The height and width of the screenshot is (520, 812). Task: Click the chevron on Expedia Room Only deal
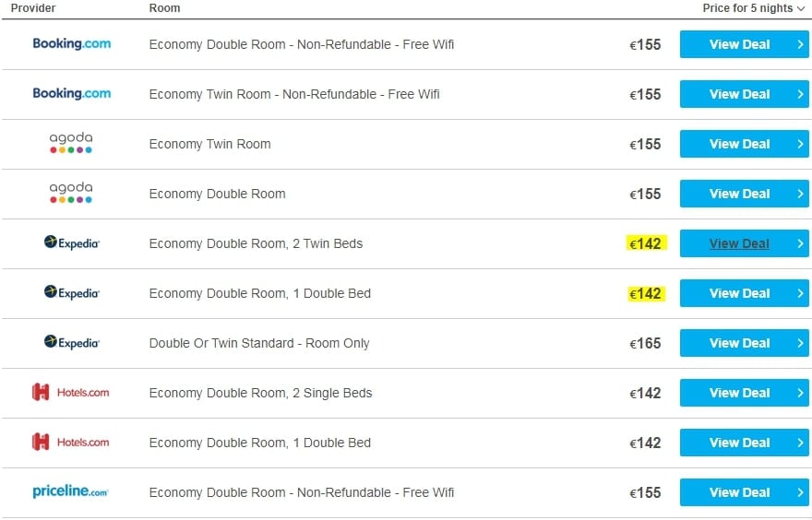click(800, 343)
